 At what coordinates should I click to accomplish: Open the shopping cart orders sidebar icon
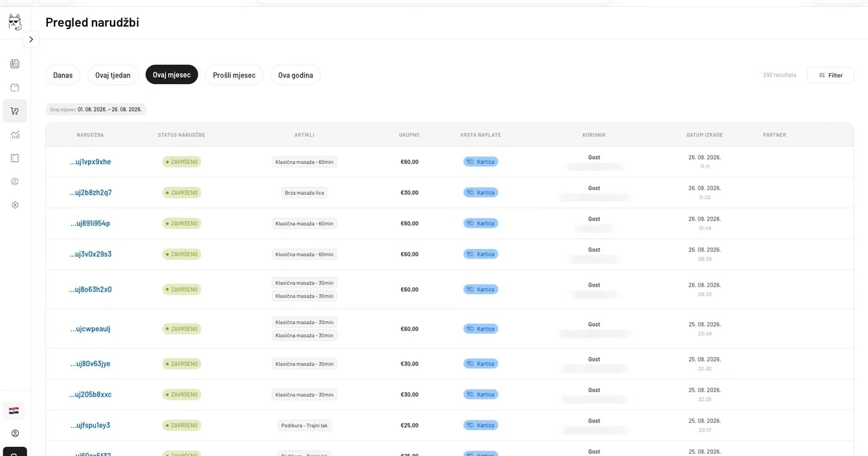pos(15,111)
